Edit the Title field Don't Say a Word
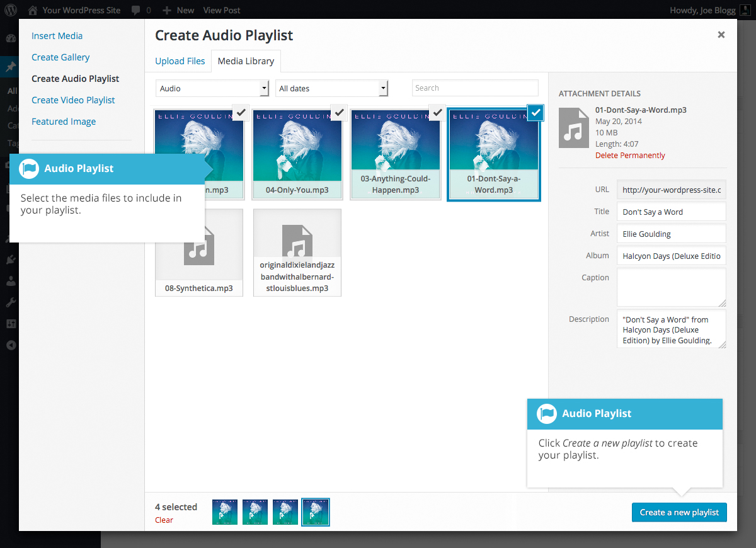 click(672, 212)
